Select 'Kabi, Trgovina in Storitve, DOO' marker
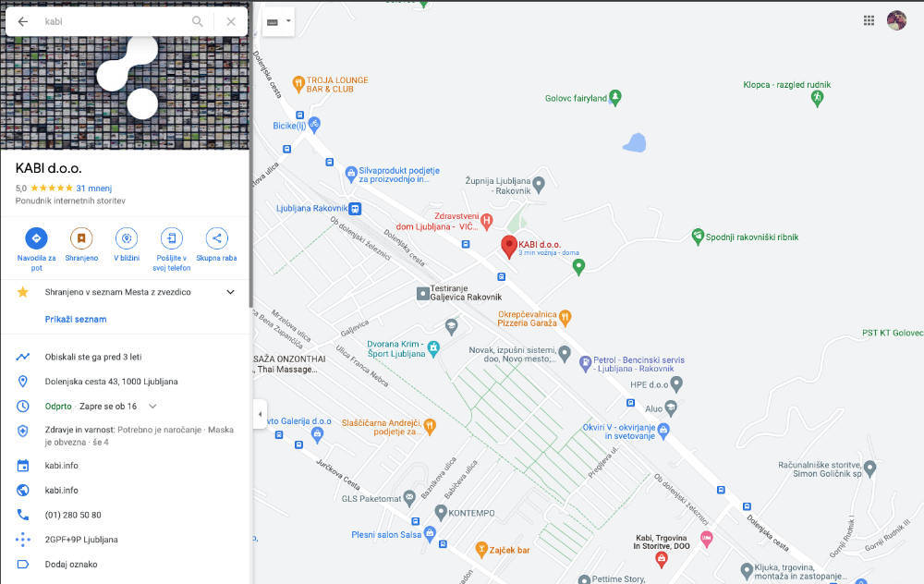Image resolution: width=924 pixels, height=584 pixels. click(662, 559)
